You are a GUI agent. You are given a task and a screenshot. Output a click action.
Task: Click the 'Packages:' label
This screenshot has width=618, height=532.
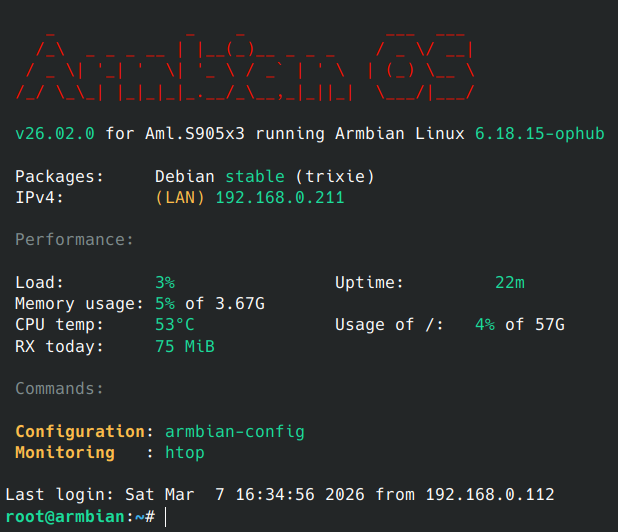(x=59, y=177)
